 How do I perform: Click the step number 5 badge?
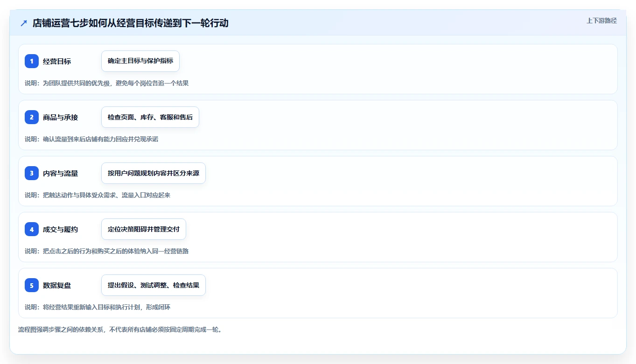click(32, 285)
